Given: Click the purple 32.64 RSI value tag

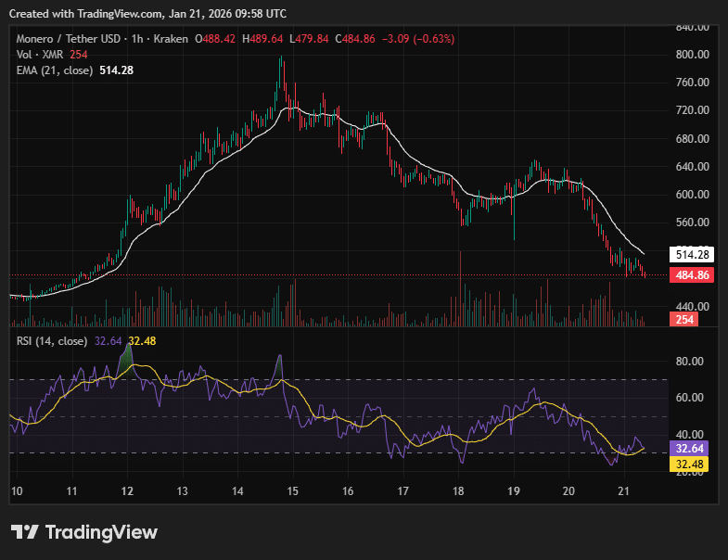Looking at the screenshot, I should [689, 449].
